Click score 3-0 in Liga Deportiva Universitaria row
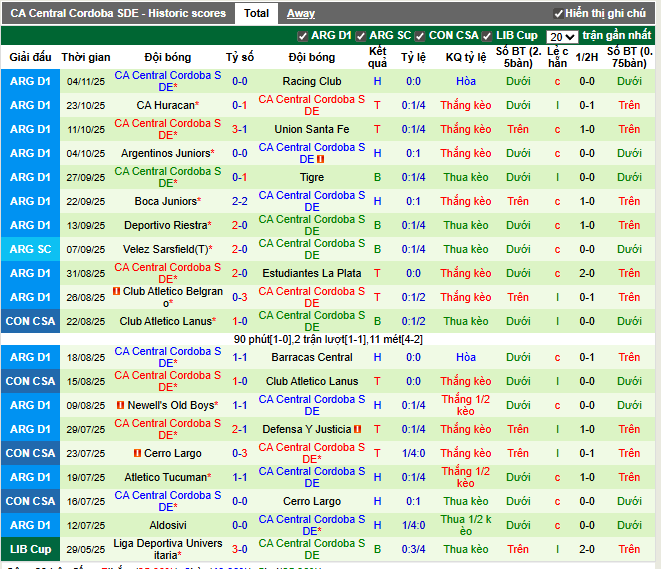 (239, 549)
